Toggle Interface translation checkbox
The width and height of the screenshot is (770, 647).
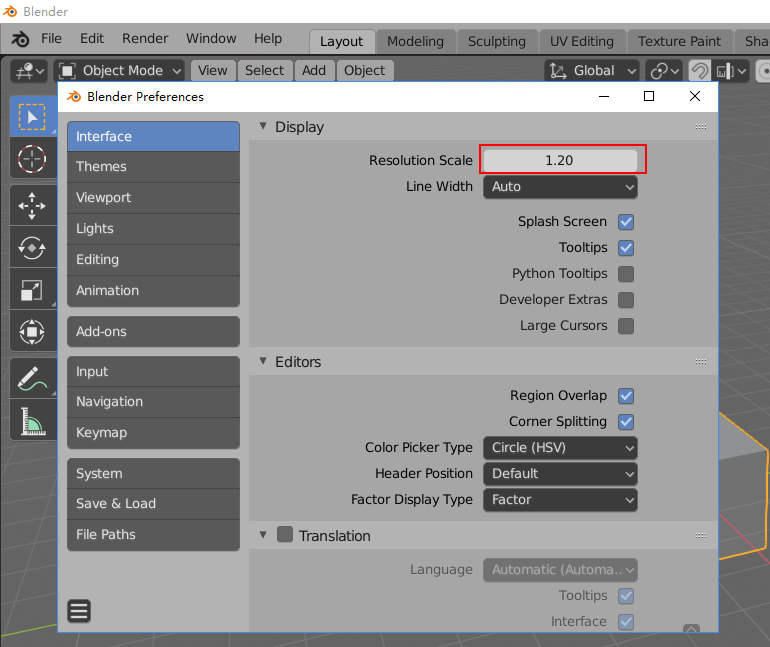(626, 621)
